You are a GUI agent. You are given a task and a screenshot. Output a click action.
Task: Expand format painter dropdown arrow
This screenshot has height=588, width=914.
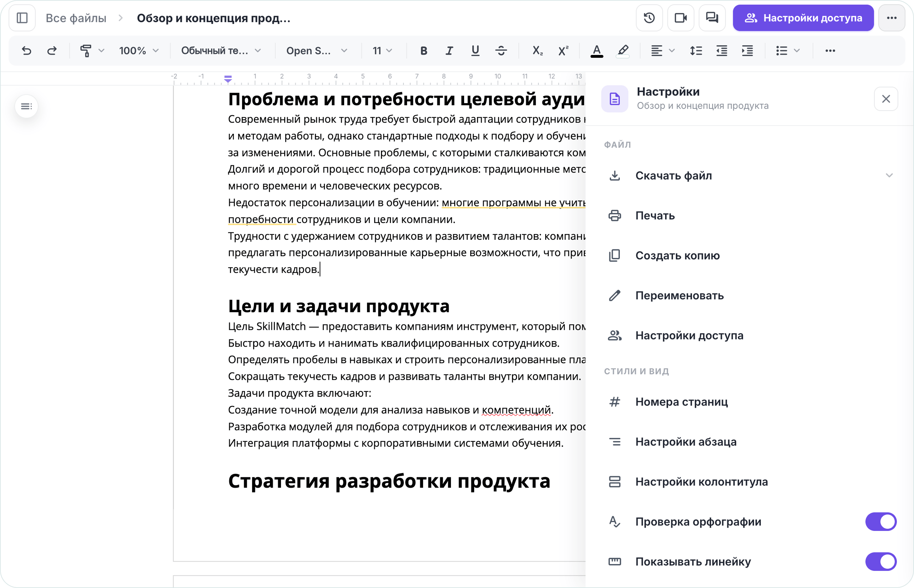pyautogui.click(x=101, y=50)
